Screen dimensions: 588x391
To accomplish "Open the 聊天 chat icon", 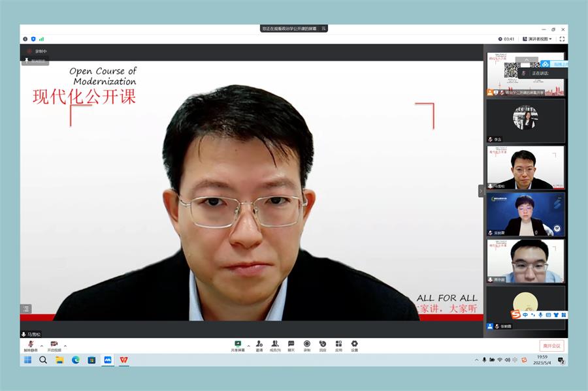I will (x=291, y=344).
